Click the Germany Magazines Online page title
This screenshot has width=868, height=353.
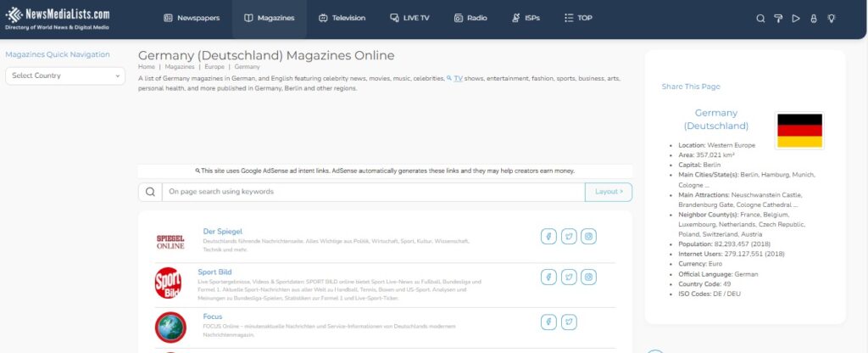(x=266, y=55)
